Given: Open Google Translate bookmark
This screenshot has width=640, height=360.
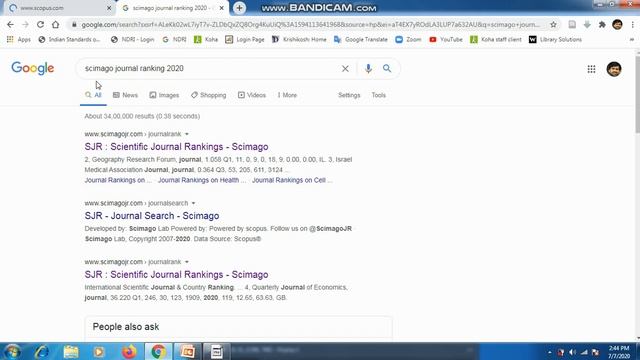Looking at the screenshot, I should [x=360, y=39].
